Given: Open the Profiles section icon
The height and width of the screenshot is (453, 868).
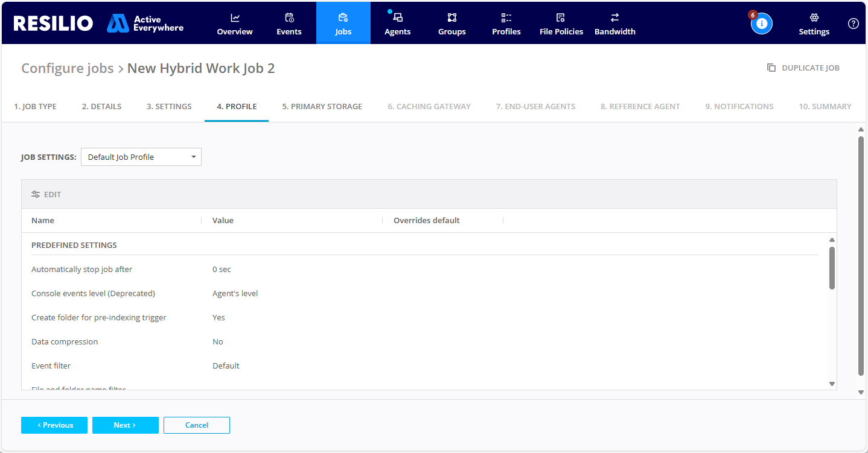Looking at the screenshot, I should [506, 18].
